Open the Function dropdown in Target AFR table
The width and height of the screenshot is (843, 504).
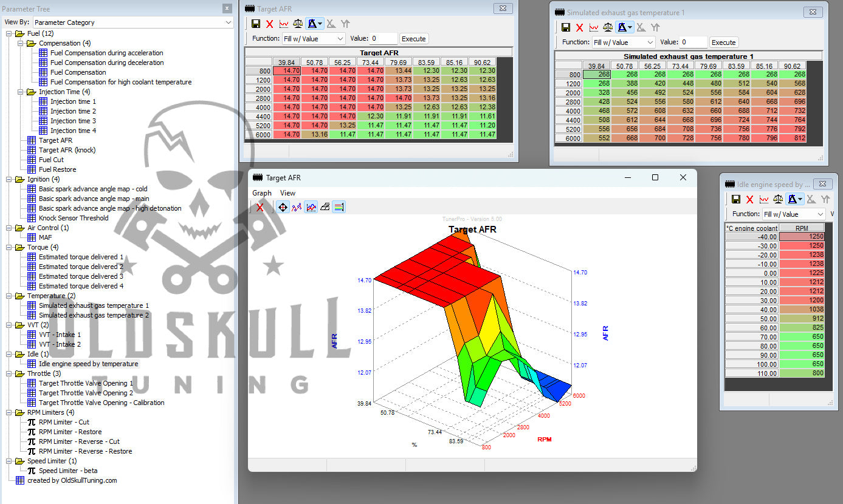pos(313,39)
